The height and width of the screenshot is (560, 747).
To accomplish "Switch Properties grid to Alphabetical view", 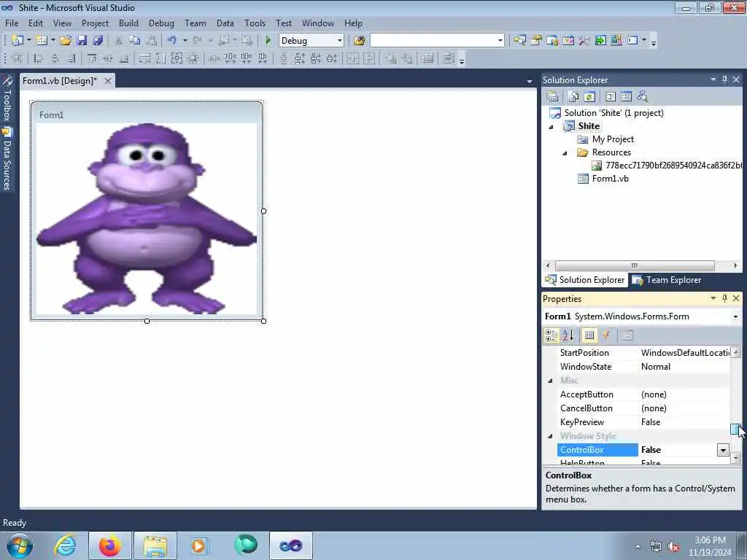I will pyautogui.click(x=568, y=335).
